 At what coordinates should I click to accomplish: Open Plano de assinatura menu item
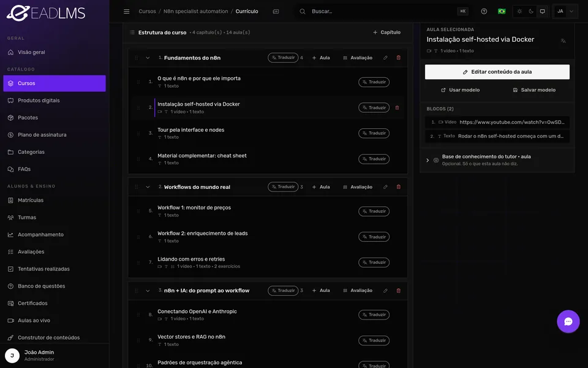click(55, 135)
